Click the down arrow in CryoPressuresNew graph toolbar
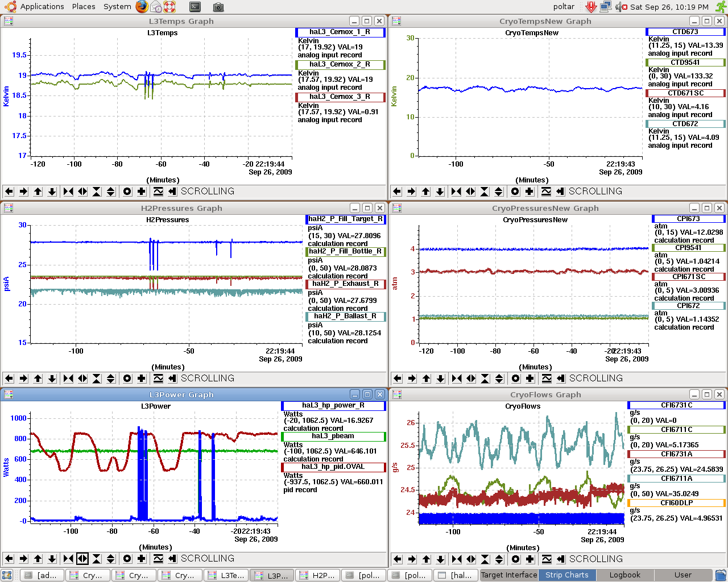The height and width of the screenshot is (582, 728). click(x=440, y=379)
